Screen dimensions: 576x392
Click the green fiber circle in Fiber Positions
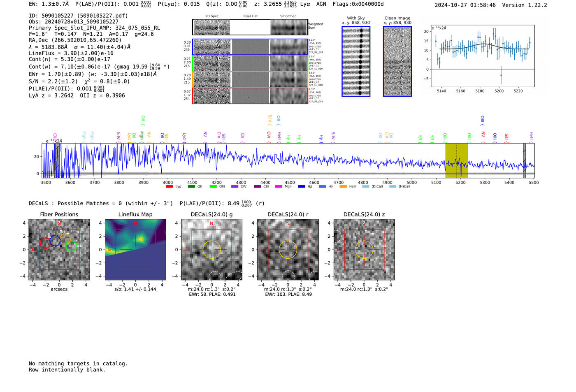71,246
